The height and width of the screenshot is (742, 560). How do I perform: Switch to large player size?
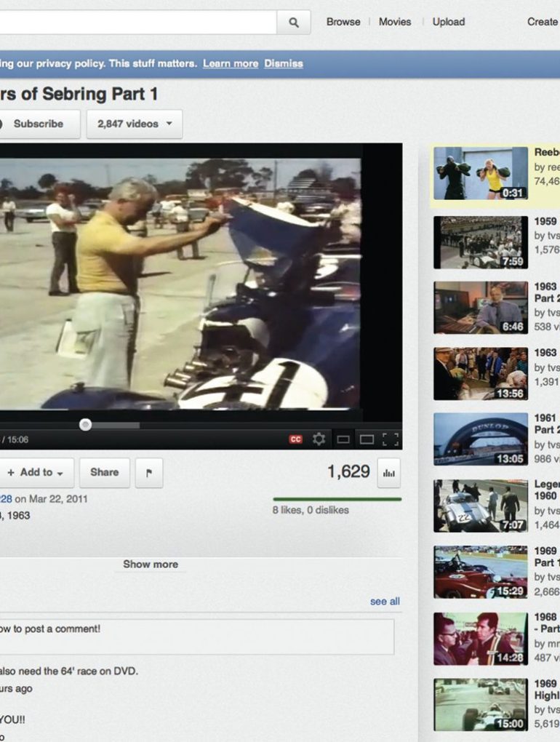click(367, 439)
